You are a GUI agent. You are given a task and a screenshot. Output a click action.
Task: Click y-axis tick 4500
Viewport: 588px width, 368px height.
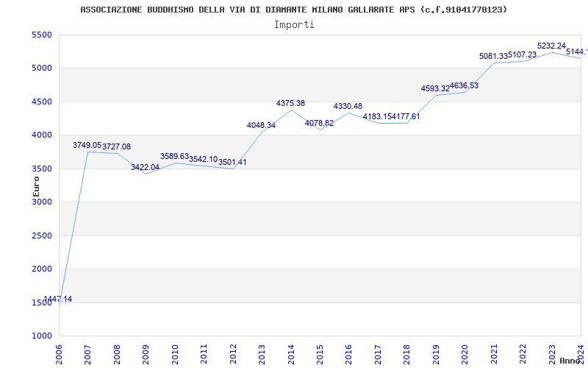tap(42, 102)
